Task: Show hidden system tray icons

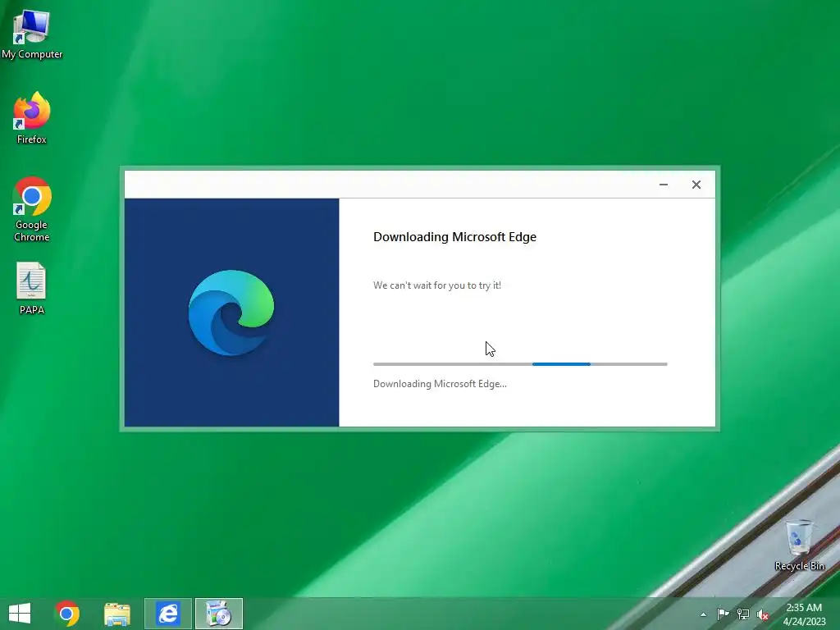Action: click(703, 614)
